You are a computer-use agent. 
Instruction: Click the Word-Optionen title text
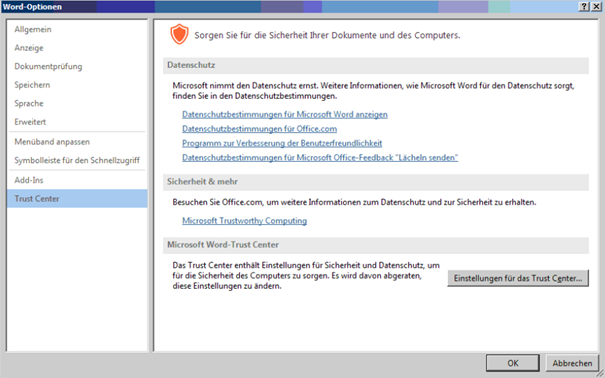point(32,7)
